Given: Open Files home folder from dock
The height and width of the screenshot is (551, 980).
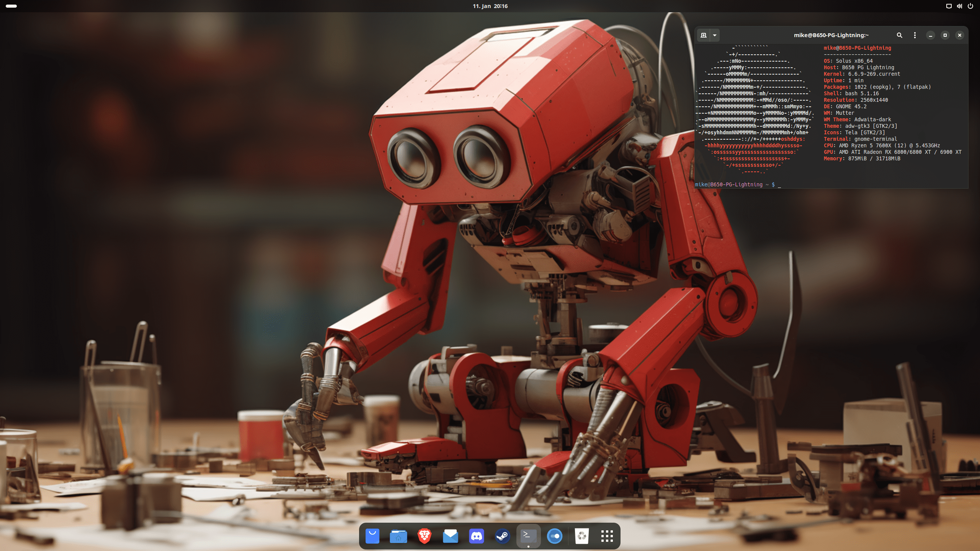Looking at the screenshot, I should (x=398, y=536).
